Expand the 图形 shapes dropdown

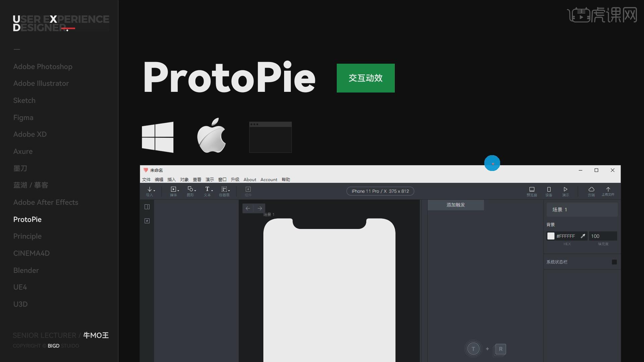pos(191,190)
